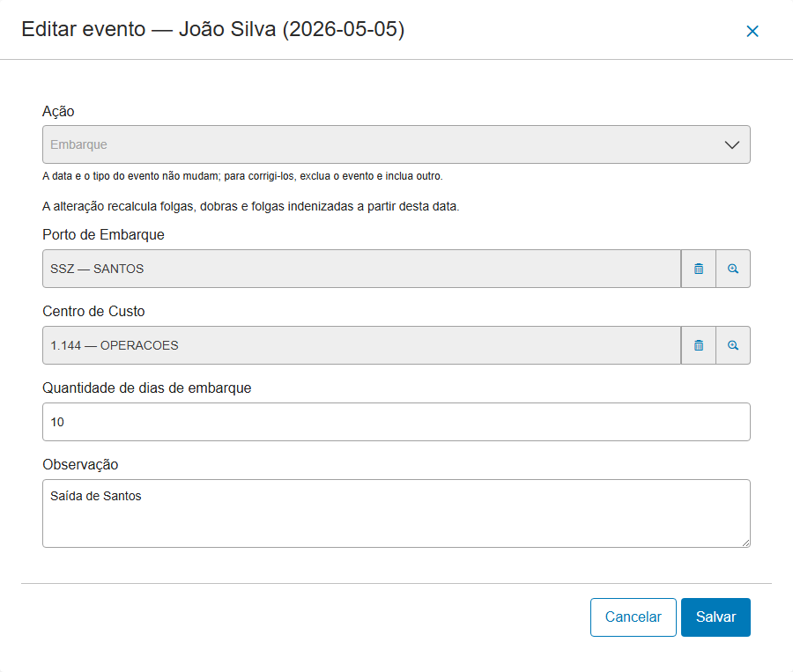
Task: Clear the Centro de Custo field with trash icon
Action: 699,345
